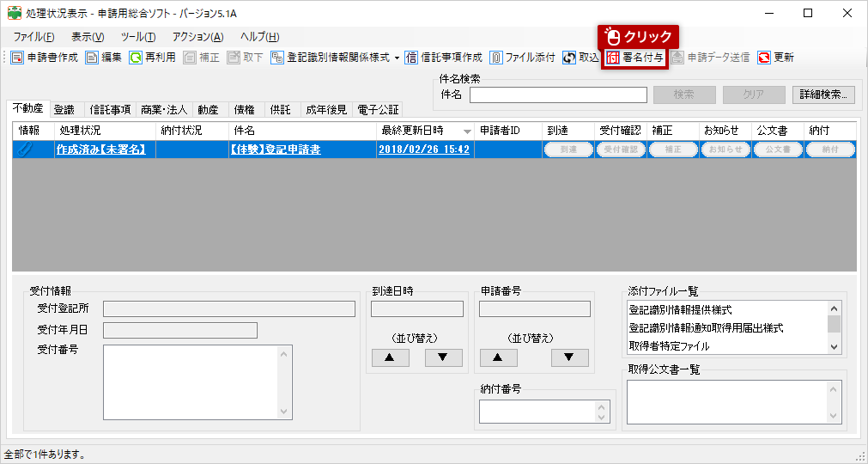This screenshot has height=464, width=868.
Task: Click the 編集 edit icon
Action: tap(91, 58)
